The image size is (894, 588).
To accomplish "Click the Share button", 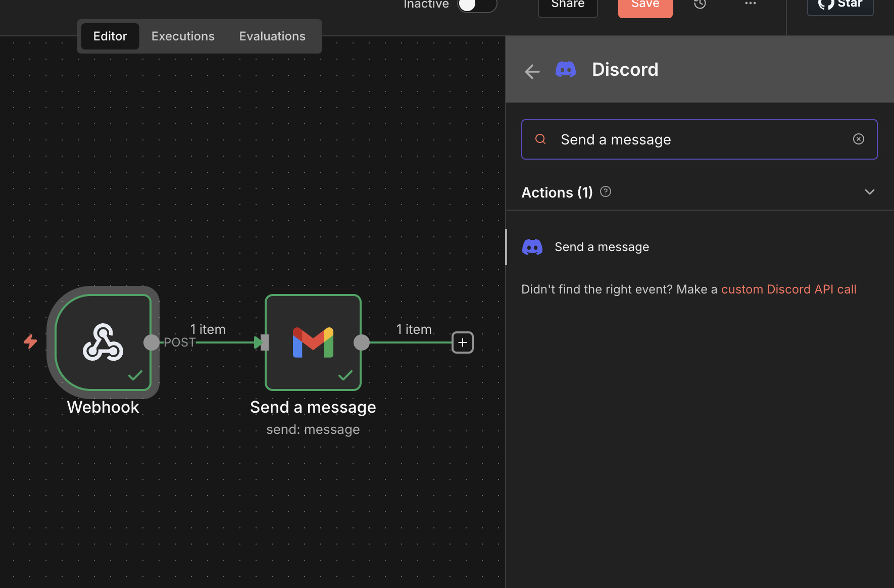I will coord(567,5).
